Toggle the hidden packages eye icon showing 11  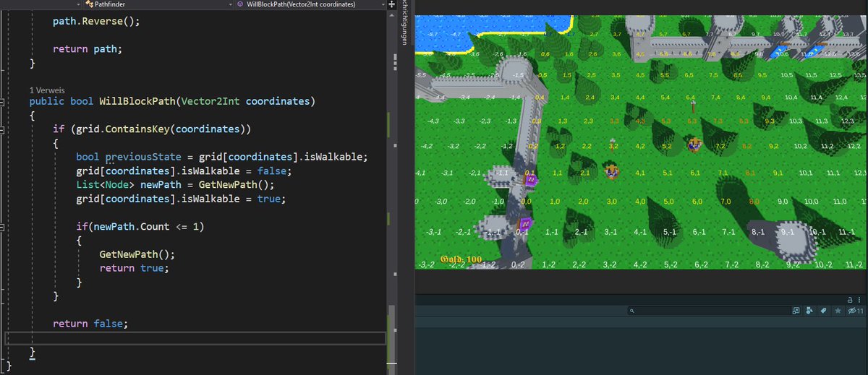[855, 311]
